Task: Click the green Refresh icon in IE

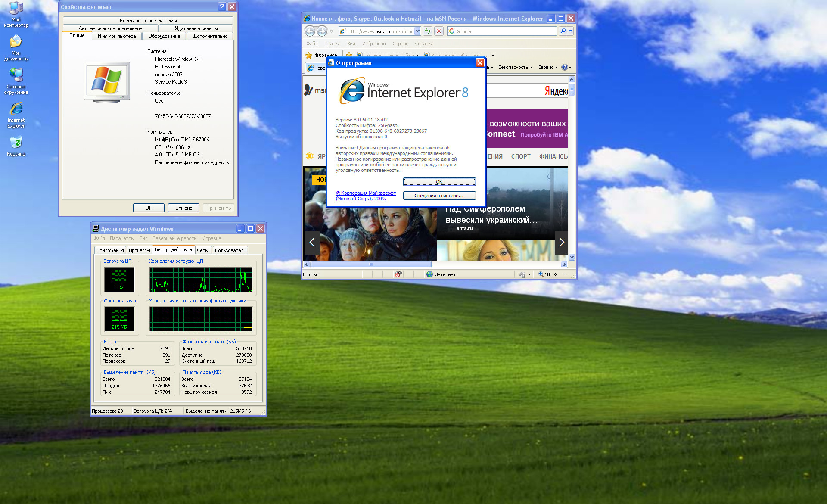Action: 428,31
